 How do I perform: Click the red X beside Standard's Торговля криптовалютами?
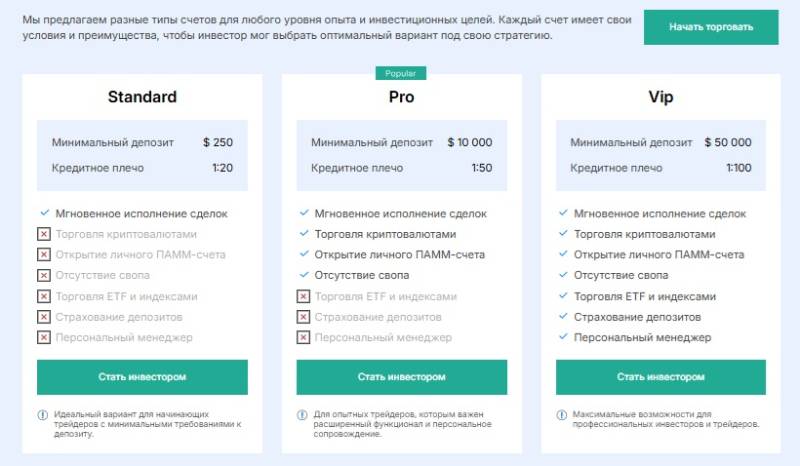pyautogui.click(x=44, y=234)
